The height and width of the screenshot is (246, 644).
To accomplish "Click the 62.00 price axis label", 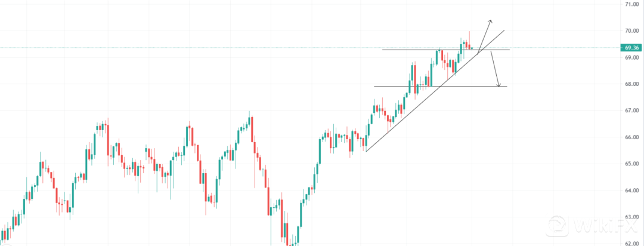I will click(x=631, y=243).
